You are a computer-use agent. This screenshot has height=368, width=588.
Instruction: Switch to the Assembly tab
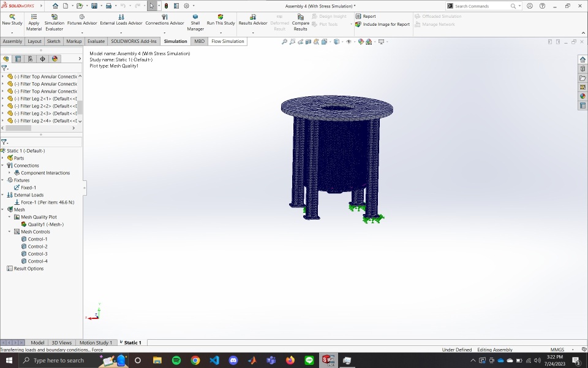click(12, 41)
